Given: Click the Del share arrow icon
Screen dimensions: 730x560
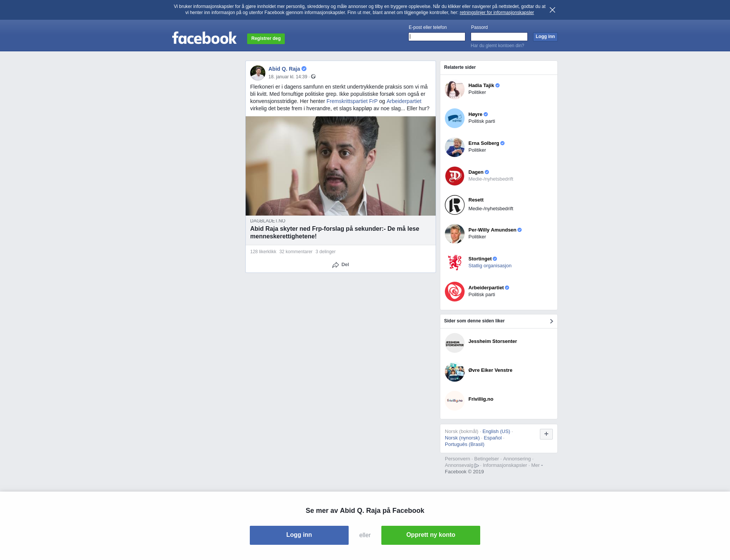Looking at the screenshot, I should 335,265.
